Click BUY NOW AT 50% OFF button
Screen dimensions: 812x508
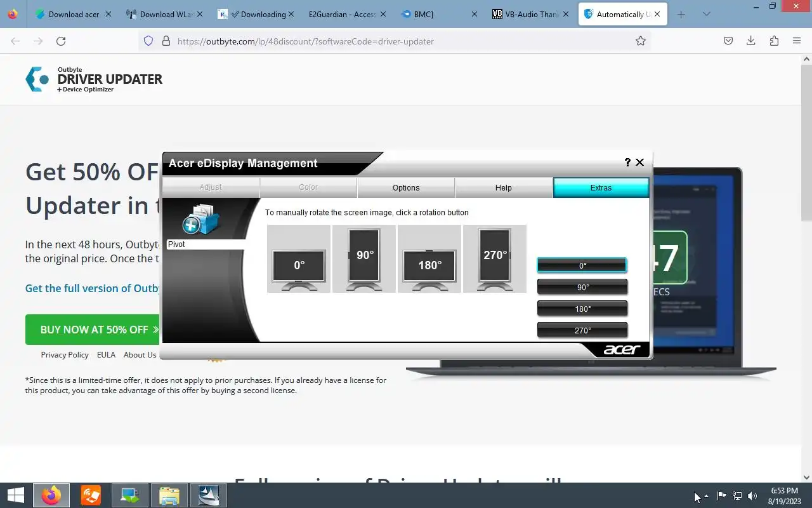click(93, 330)
